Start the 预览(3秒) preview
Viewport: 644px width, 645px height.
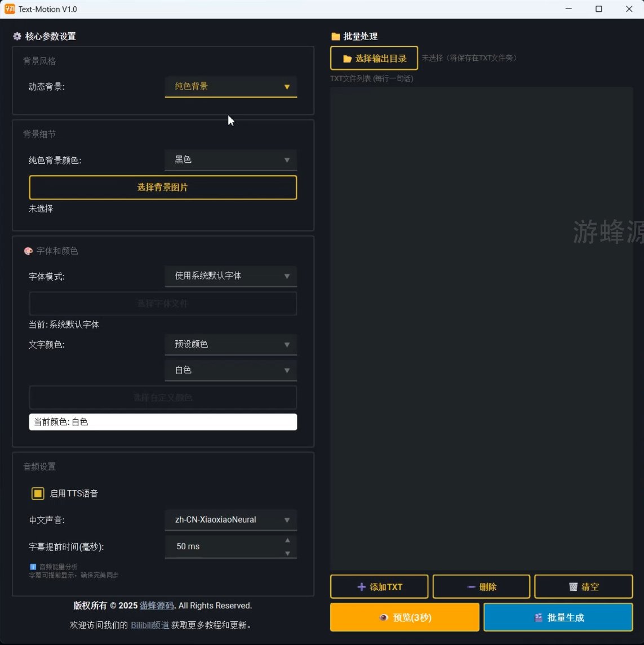(405, 617)
